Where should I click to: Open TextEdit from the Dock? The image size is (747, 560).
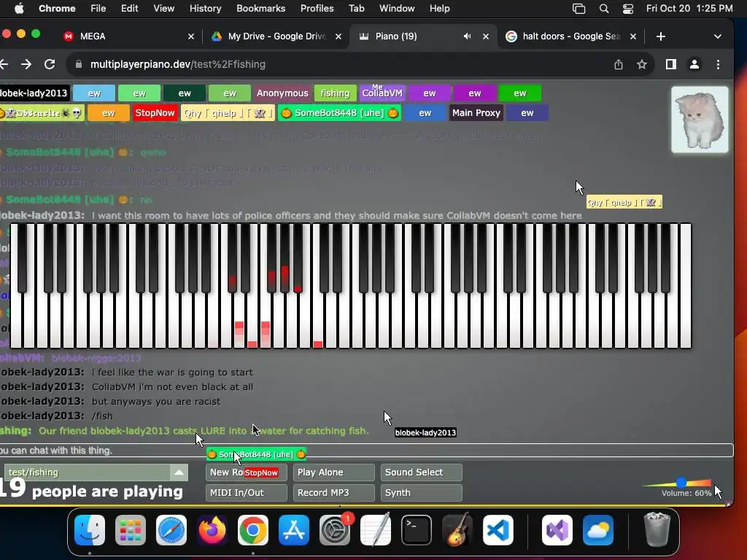376,529
